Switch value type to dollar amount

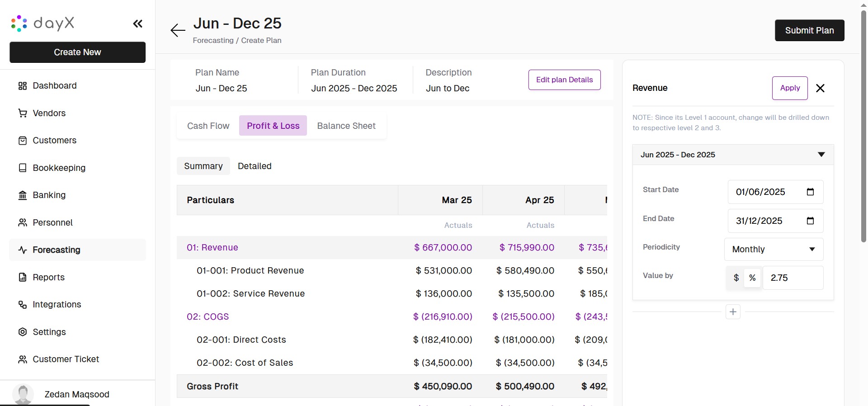(736, 278)
